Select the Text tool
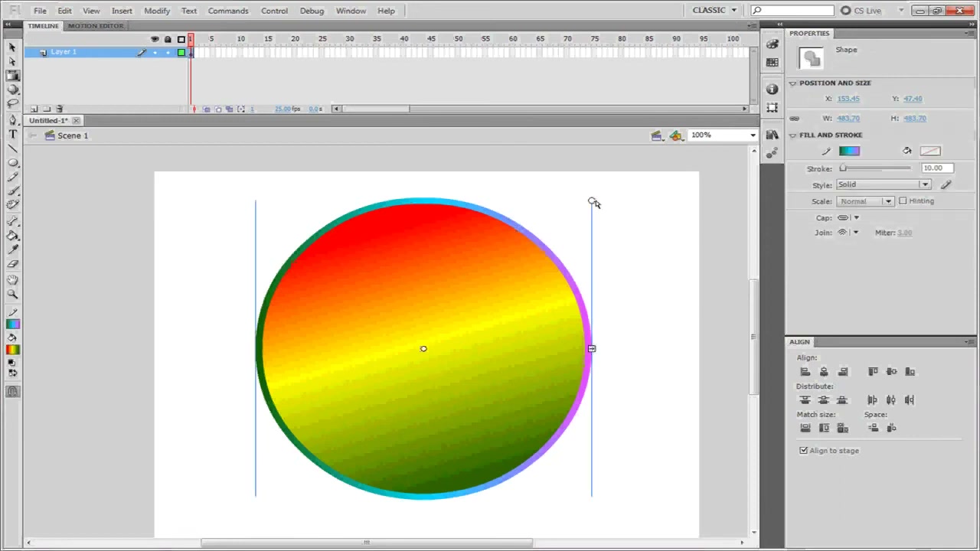The width and height of the screenshot is (980, 551). tap(12, 134)
